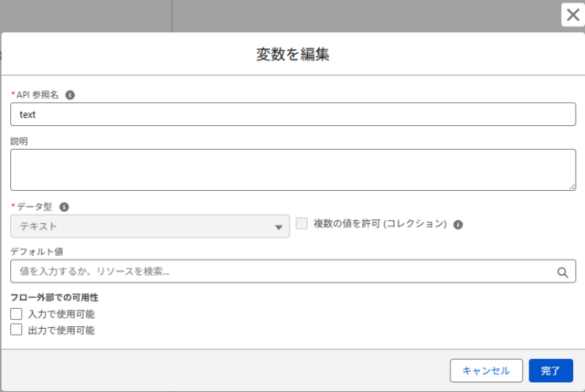This screenshot has height=392, width=585.
Task: Click the info icon beside データ型
Action: [64, 207]
